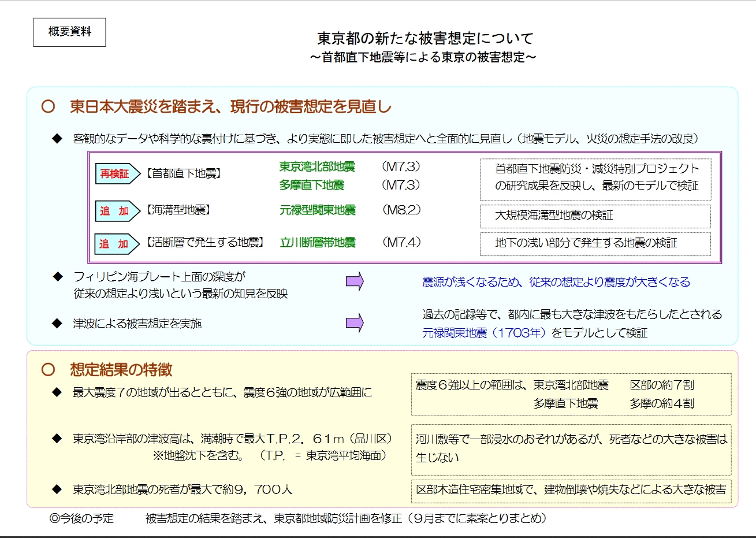Image resolution: width=756 pixels, height=538 pixels.
Task: Click the 大規模海溝型地震の検証 box
Action: pyautogui.click(x=595, y=216)
